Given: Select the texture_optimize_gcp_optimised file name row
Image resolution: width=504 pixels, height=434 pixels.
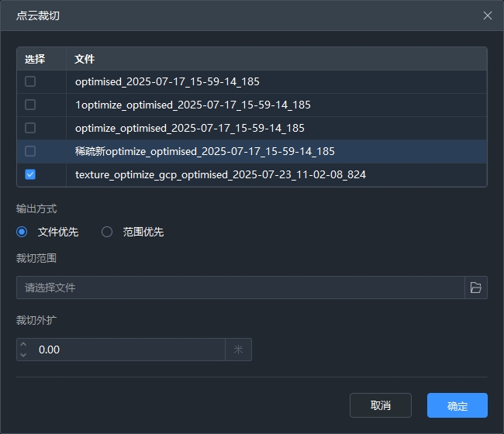Looking at the screenshot, I should (x=220, y=174).
